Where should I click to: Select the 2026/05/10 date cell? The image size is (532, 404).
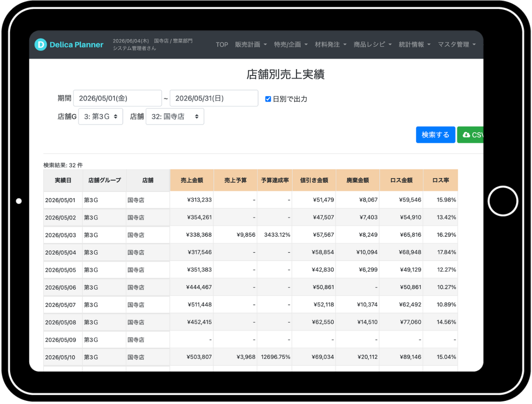(x=63, y=357)
